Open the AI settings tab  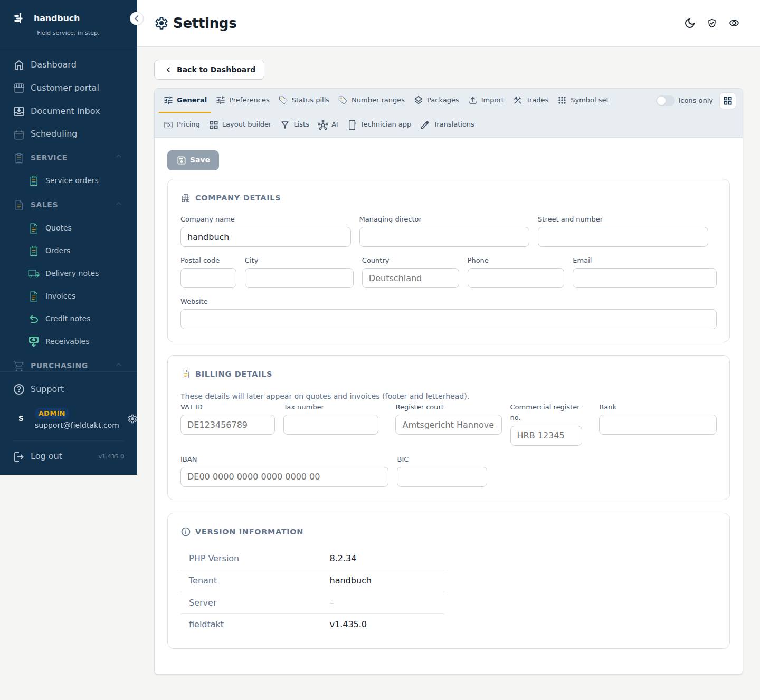pos(328,124)
